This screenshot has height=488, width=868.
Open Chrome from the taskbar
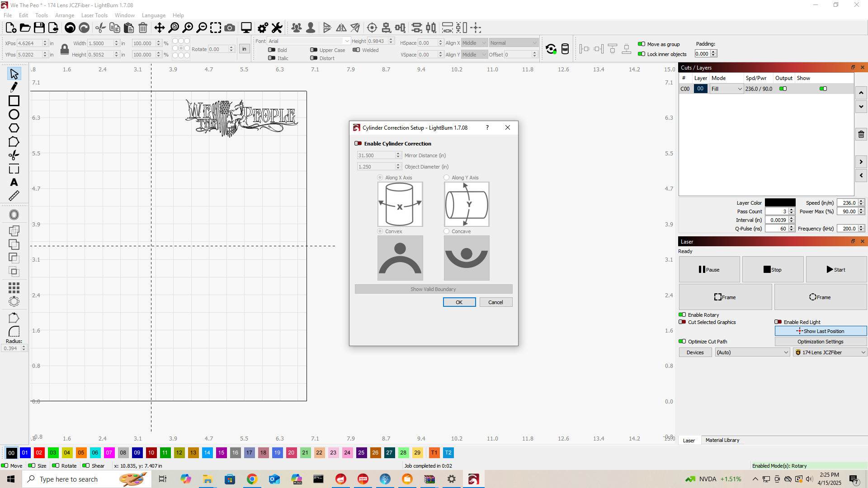click(252, 479)
